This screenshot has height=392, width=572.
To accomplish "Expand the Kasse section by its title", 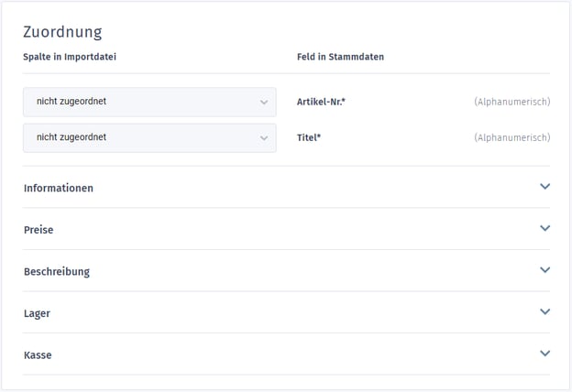I will 38,355.
